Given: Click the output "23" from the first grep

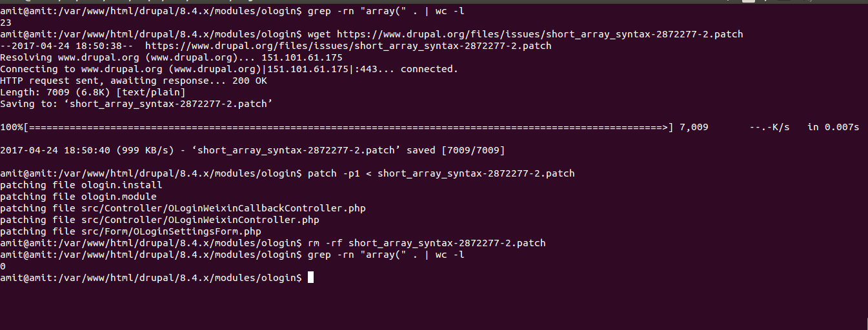Looking at the screenshot, I should 6,22.
